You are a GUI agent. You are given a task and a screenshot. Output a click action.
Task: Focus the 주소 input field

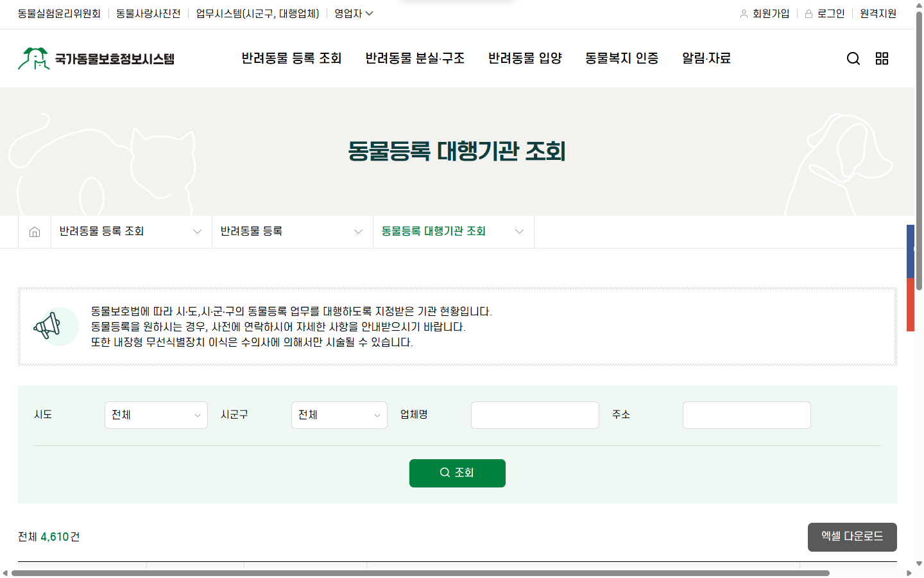[747, 415]
